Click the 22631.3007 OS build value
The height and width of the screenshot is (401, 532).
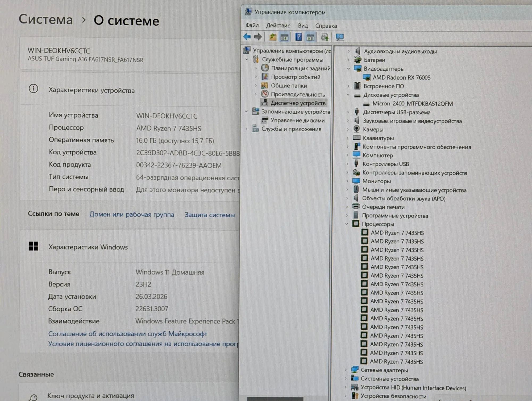tap(152, 309)
